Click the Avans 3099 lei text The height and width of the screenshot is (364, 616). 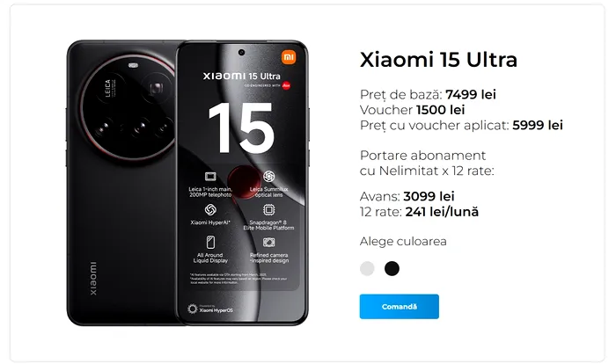407,196
